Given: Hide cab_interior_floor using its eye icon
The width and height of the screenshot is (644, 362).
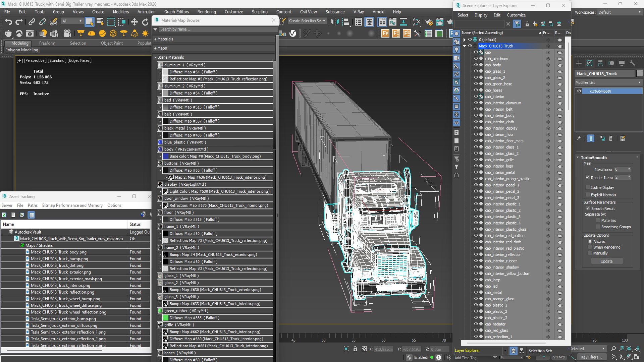Looking at the screenshot, I should click(476, 134).
